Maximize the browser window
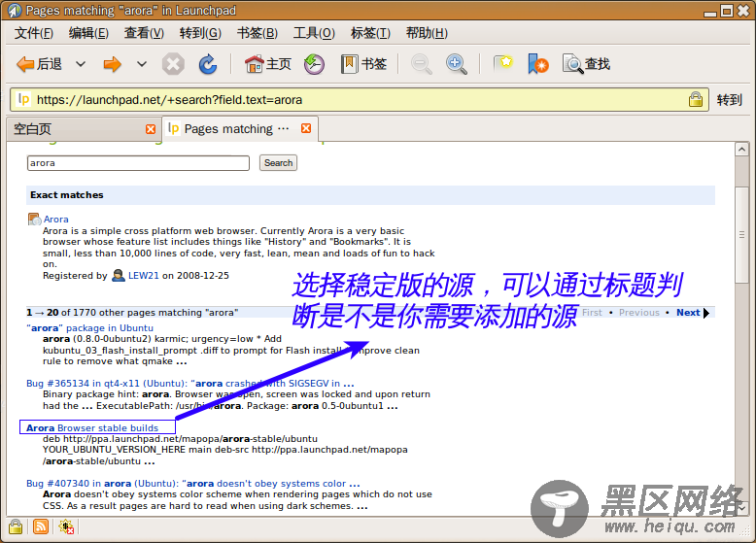 (727, 11)
